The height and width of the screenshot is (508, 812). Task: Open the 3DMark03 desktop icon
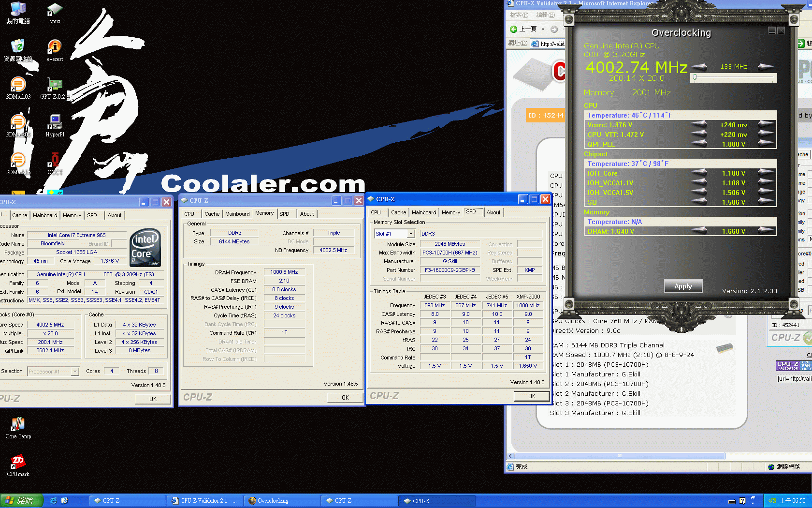18,88
